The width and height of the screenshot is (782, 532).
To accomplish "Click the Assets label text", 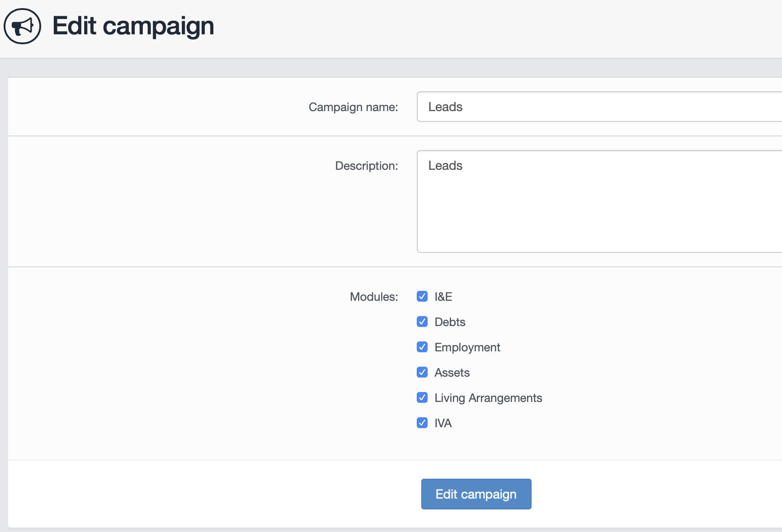I will pos(452,373).
